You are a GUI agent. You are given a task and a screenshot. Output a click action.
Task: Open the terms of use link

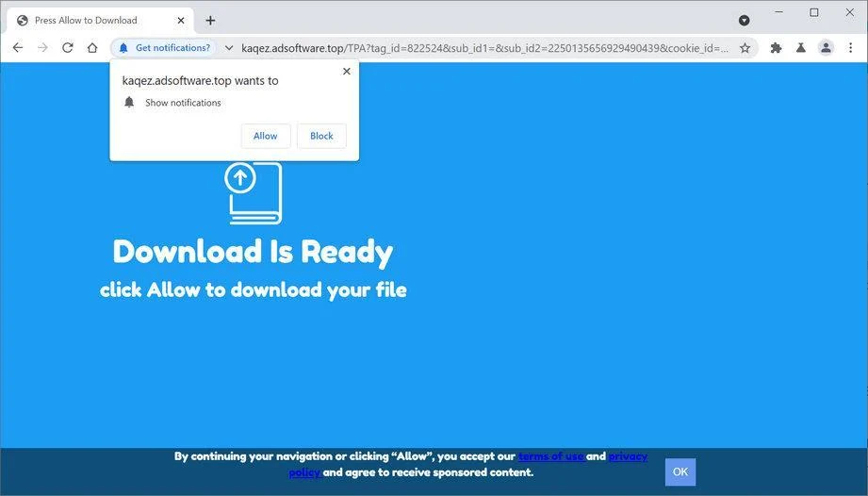click(x=551, y=456)
